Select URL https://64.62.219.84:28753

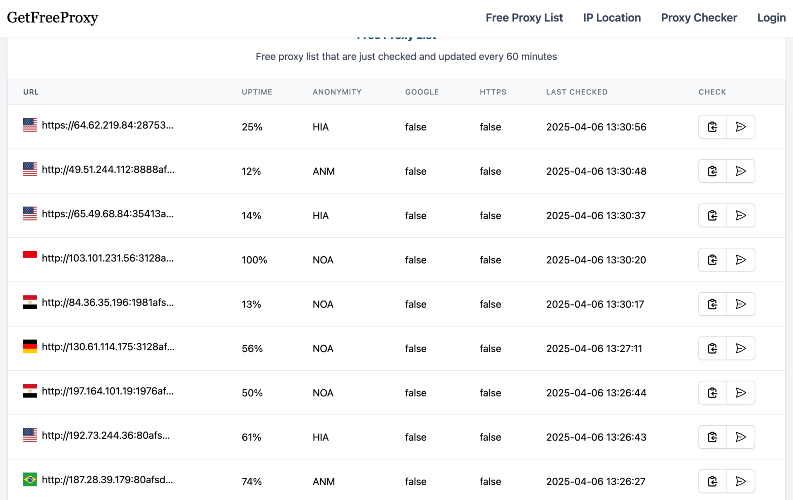(108, 125)
